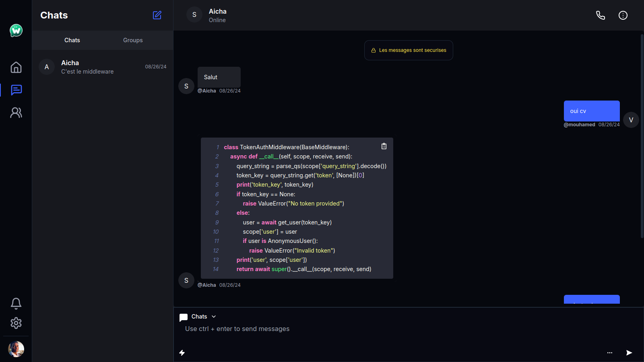The image size is (644, 362).
Task: Click the lightning bolt icon near the input
Action: click(x=182, y=353)
